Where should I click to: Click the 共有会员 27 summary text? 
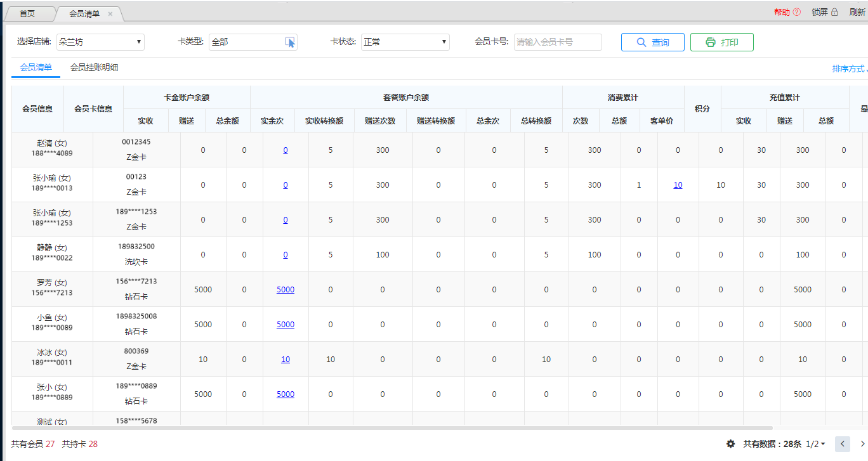[x=33, y=444]
